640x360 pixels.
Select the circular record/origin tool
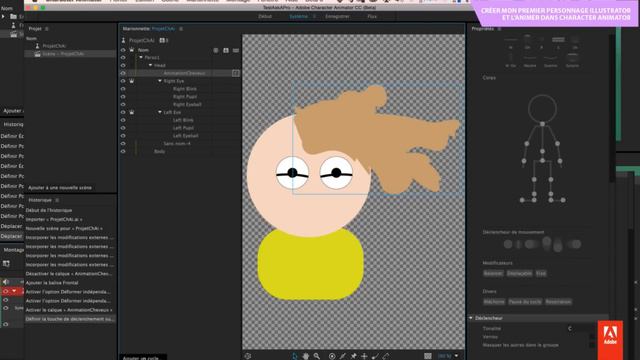(x=332, y=356)
